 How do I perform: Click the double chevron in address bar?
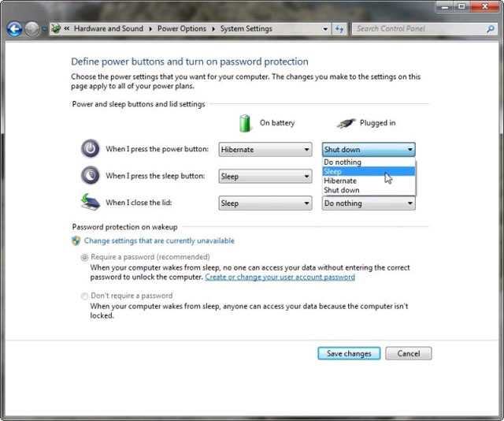(x=66, y=28)
